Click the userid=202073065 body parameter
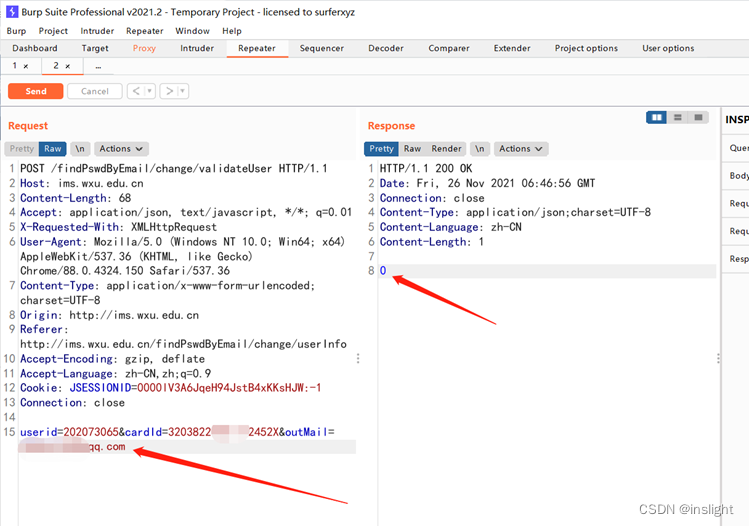Image resolution: width=749 pixels, height=526 pixels. pyautogui.click(x=69, y=432)
